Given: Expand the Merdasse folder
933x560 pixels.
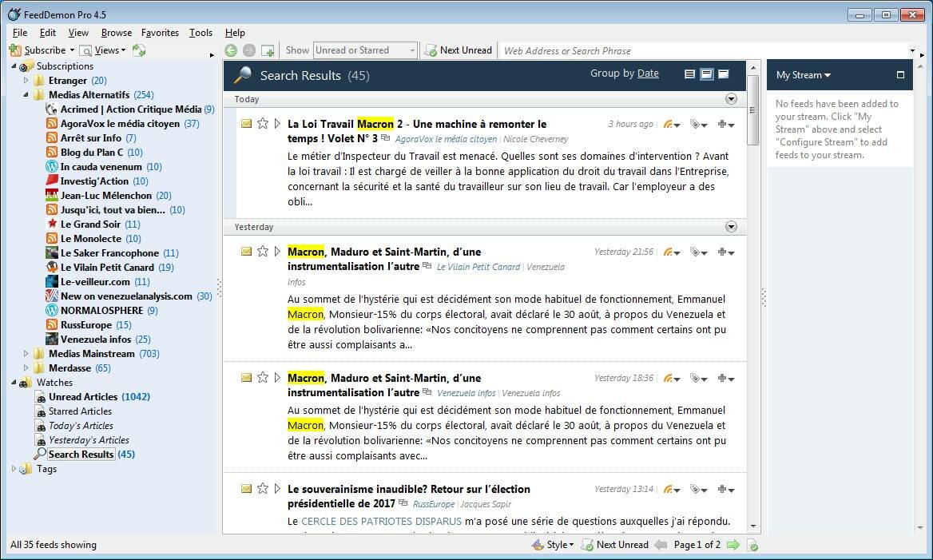Looking at the screenshot, I should point(26,367).
